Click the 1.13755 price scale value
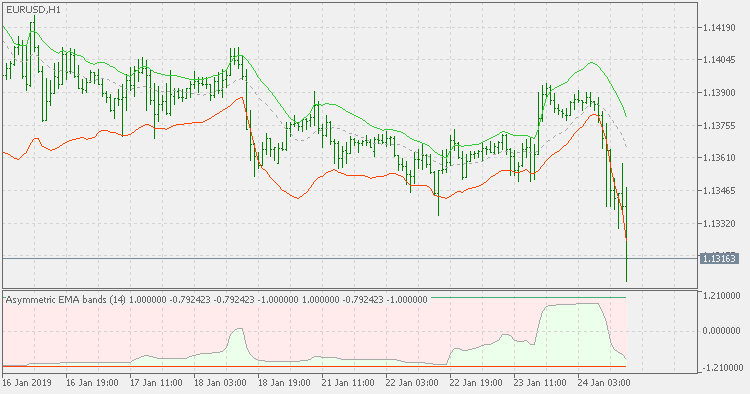750x394 pixels. point(719,125)
